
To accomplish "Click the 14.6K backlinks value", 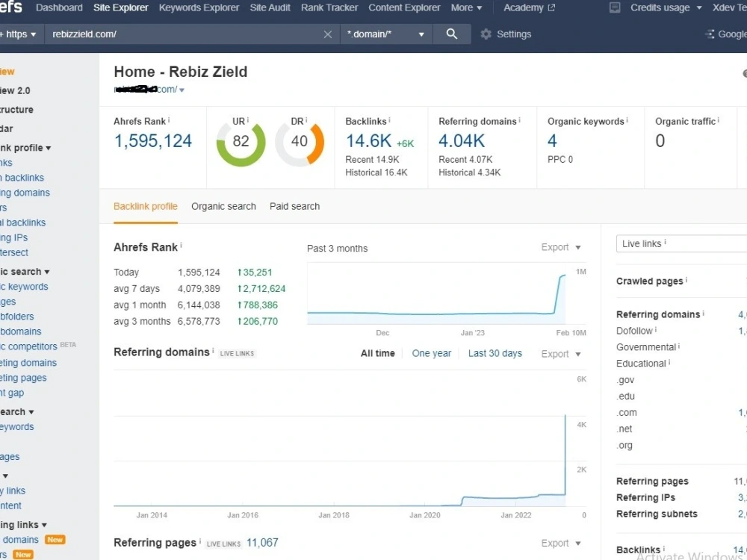I will (x=368, y=141).
